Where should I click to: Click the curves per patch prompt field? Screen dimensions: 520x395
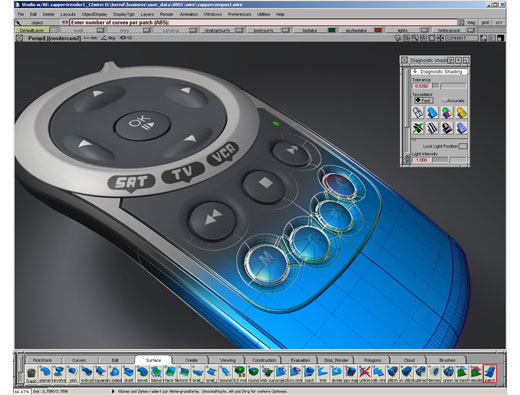pyautogui.click(x=263, y=22)
